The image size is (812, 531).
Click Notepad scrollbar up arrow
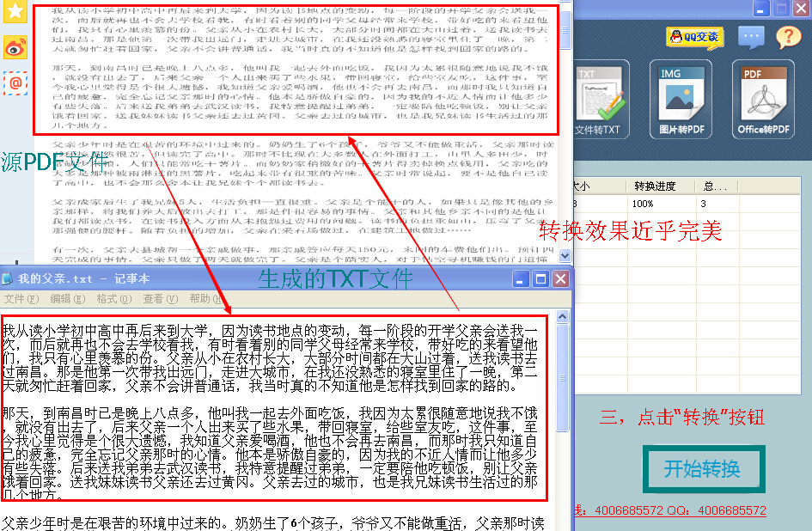tap(563, 316)
